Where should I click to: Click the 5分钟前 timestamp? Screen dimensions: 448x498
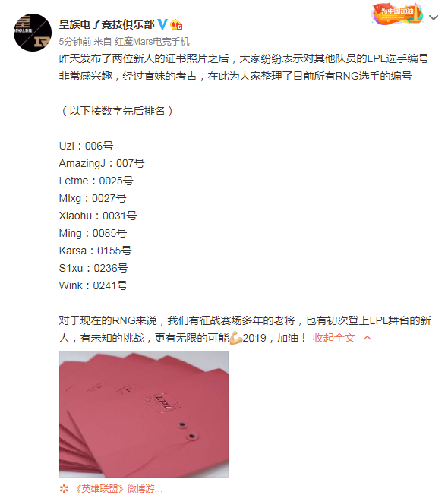coord(75,42)
